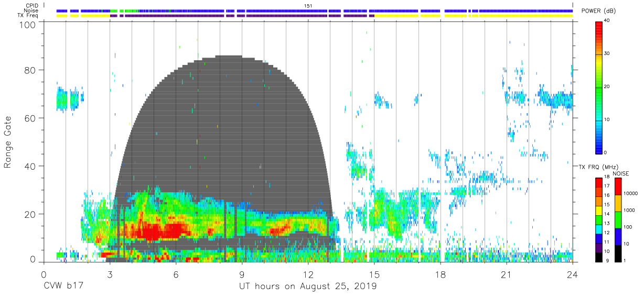Click the 30 dB tick on power colorbar

[x=607, y=53]
